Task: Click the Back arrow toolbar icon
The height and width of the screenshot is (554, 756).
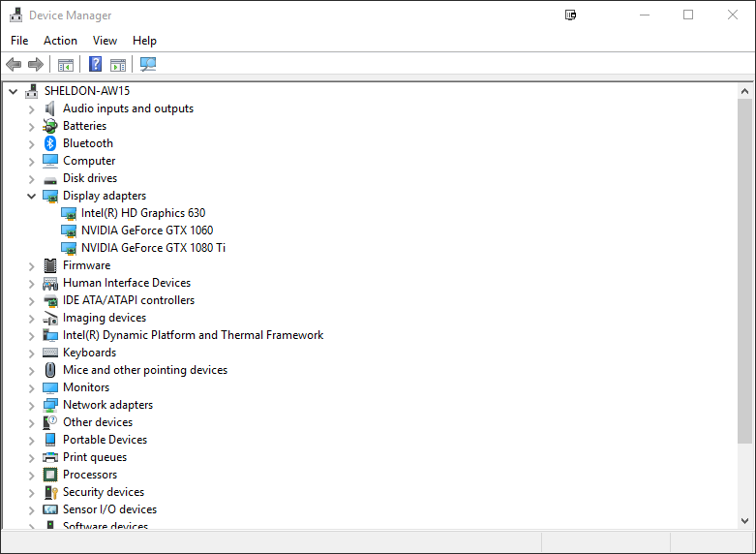Action: [14, 64]
